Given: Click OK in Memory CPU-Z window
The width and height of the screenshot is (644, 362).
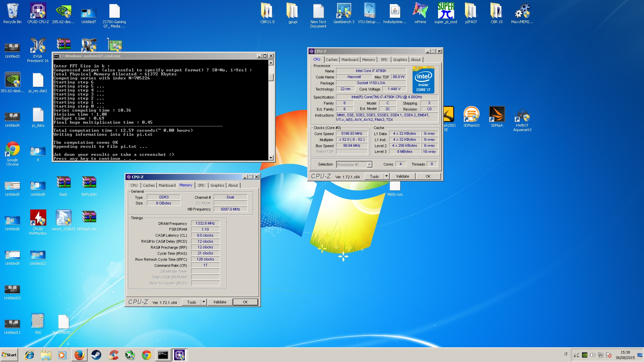Looking at the screenshot, I should click(x=245, y=302).
